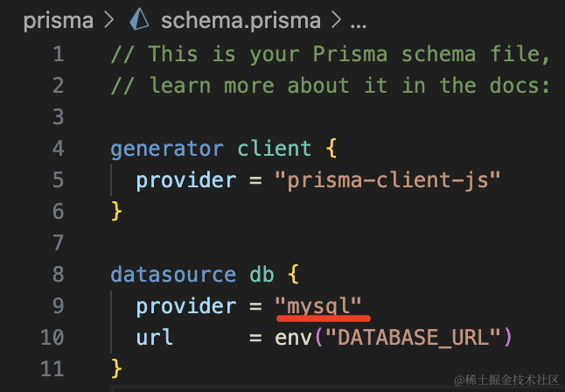Click the "prisma-client-js" string value
This screenshot has height=392, width=565.
387,180
